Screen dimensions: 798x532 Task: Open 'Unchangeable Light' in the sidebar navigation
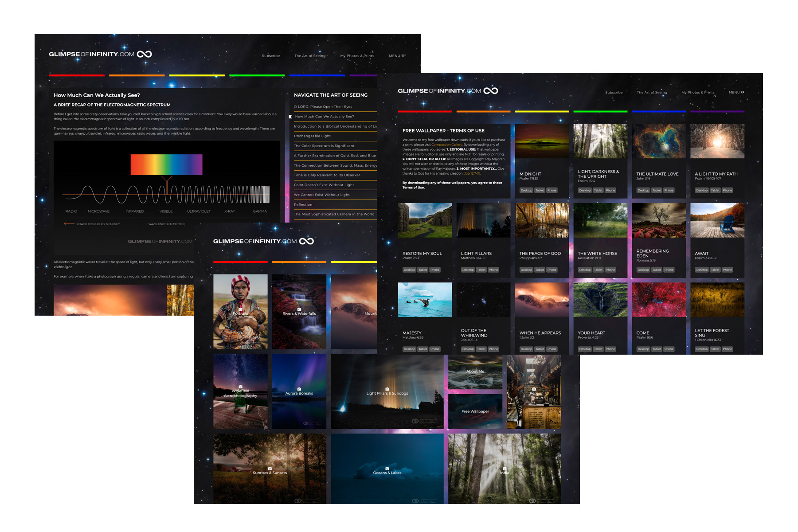[x=313, y=136]
